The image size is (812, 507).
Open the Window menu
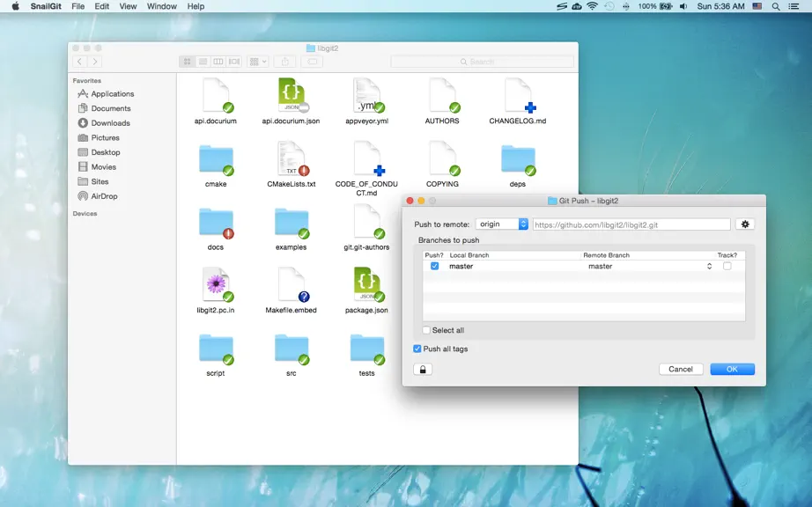click(x=161, y=6)
